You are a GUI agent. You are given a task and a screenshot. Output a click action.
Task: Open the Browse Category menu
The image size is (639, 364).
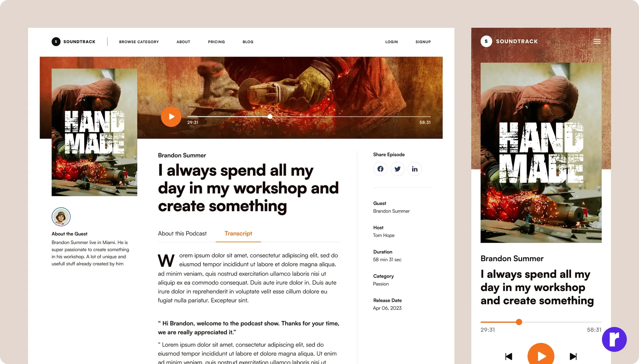click(x=139, y=42)
